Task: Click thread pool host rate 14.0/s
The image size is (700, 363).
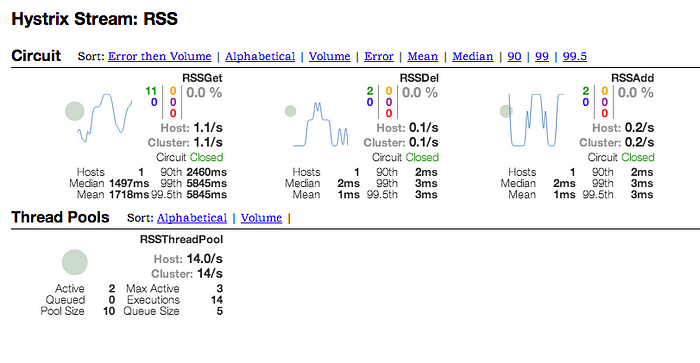Action: (x=204, y=259)
